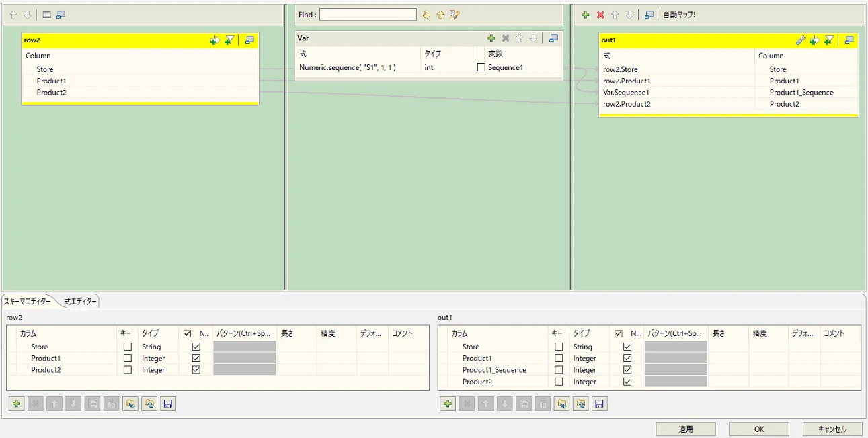The image size is (868, 438).
Task: Save out1 schema with disk icon
Action: tap(599, 404)
